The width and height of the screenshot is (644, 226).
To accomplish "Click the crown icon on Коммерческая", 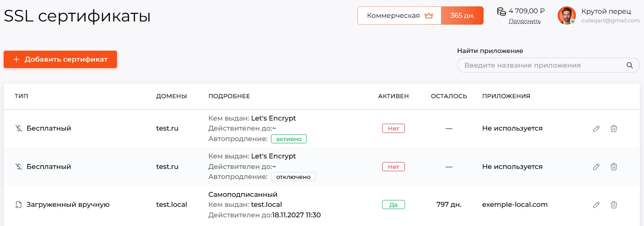I will 428,16.
